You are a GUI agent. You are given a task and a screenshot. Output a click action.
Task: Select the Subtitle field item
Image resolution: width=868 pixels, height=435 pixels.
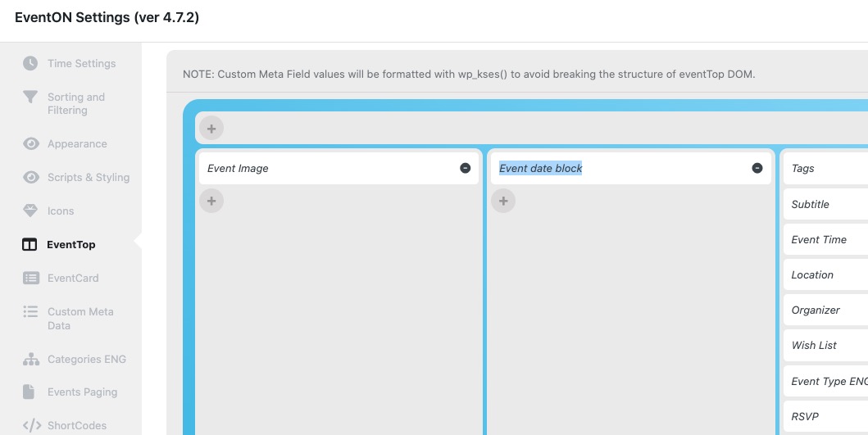tap(826, 204)
